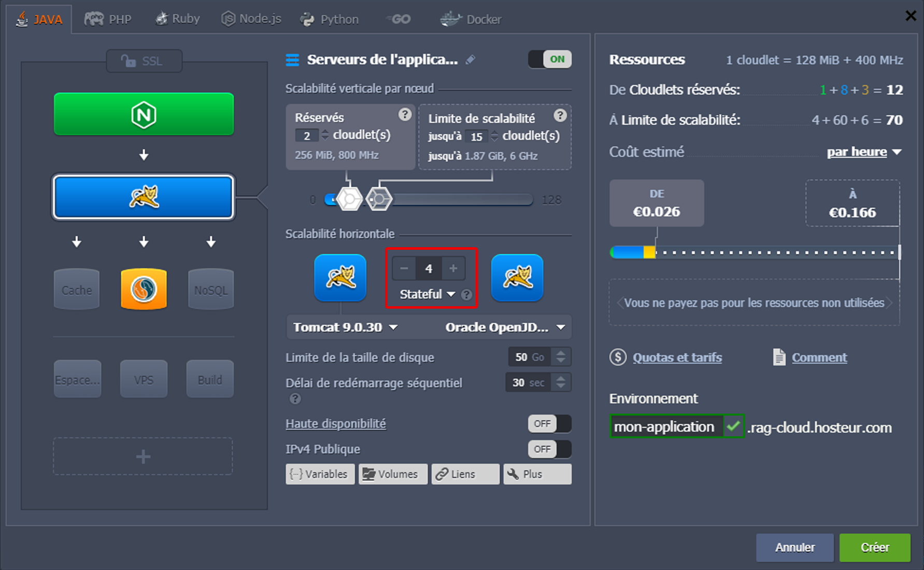924x570 pixels.
Task: Click the pencil icon to rename server
Action: point(470,60)
